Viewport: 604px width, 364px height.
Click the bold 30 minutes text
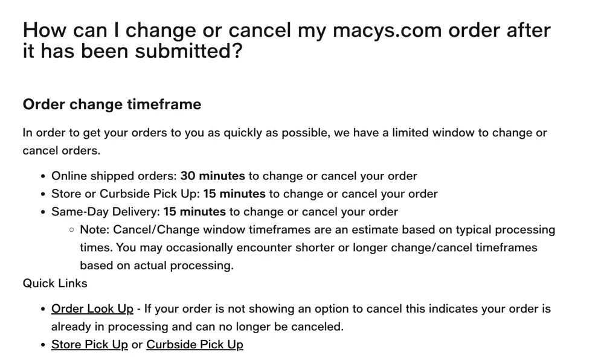[x=213, y=176]
